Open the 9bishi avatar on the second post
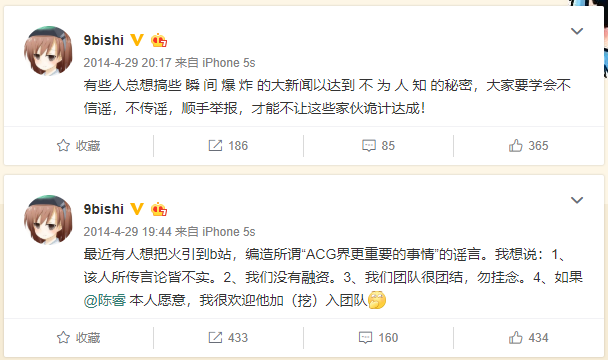This screenshot has width=608, height=360. (48, 220)
